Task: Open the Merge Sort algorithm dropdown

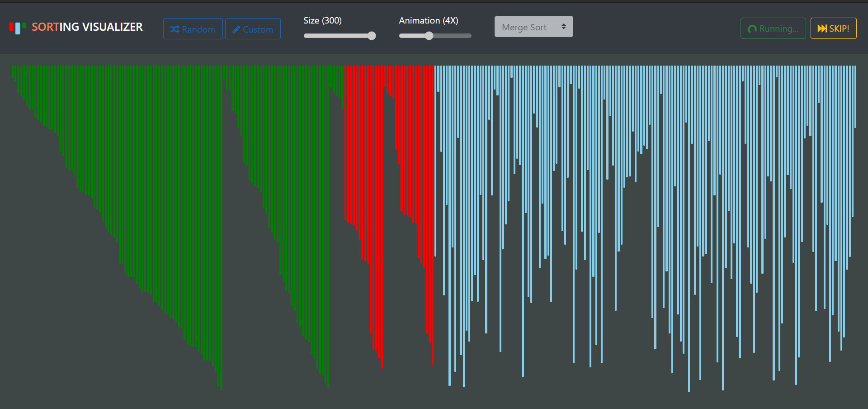Action: coord(534,27)
